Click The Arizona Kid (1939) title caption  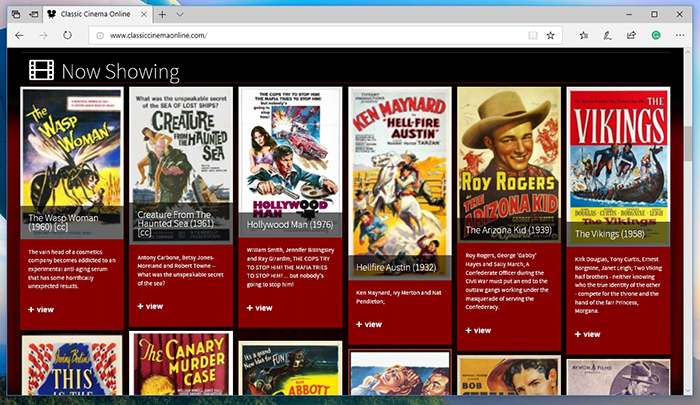click(508, 230)
